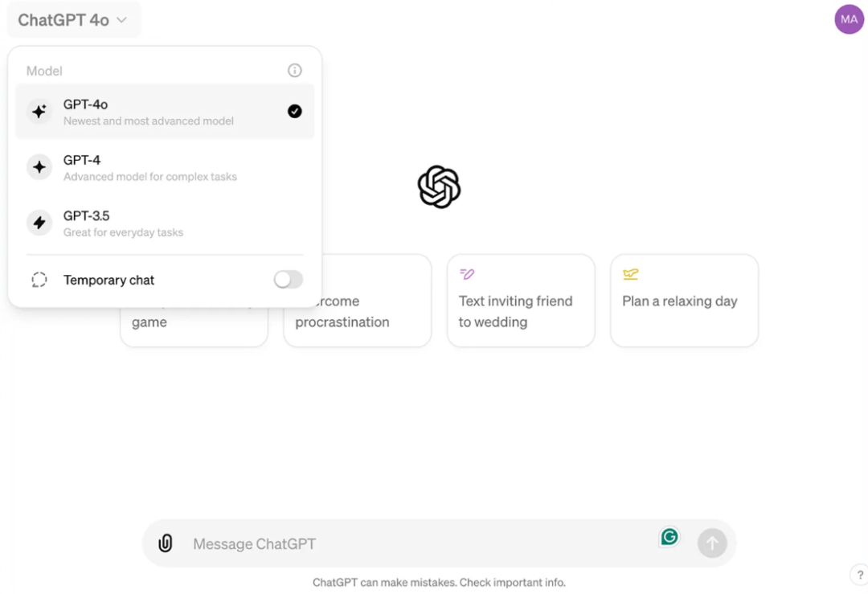Open the help question mark icon
Viewport: 868px width, 594px height.
[x=858, y=574]
